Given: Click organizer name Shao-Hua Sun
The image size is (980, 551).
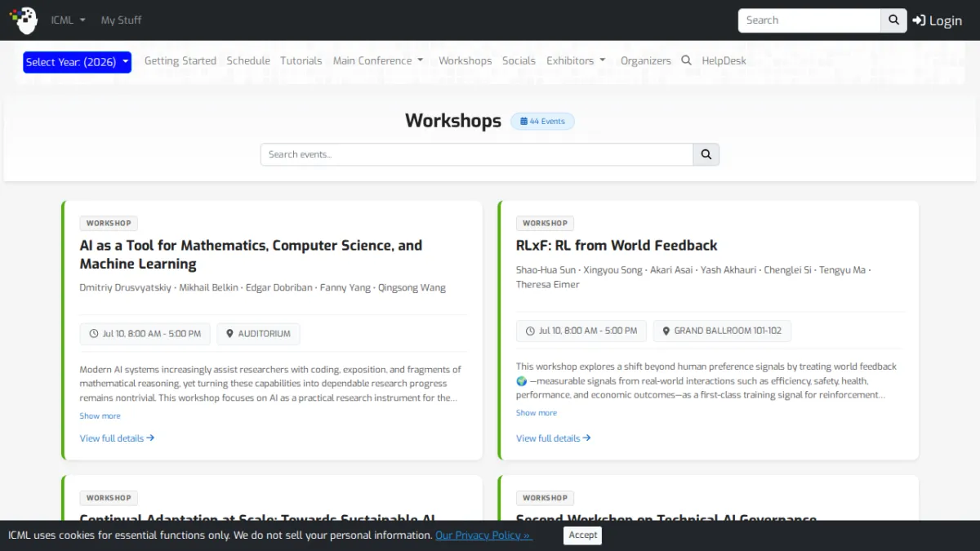Looking at the screenshot, I should 546,269.
